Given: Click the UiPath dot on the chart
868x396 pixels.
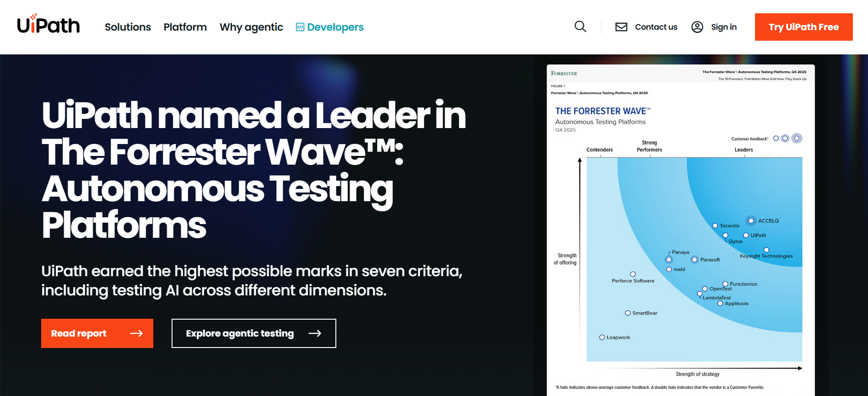Looking at the screenshot, I should (x=746, y=235).
